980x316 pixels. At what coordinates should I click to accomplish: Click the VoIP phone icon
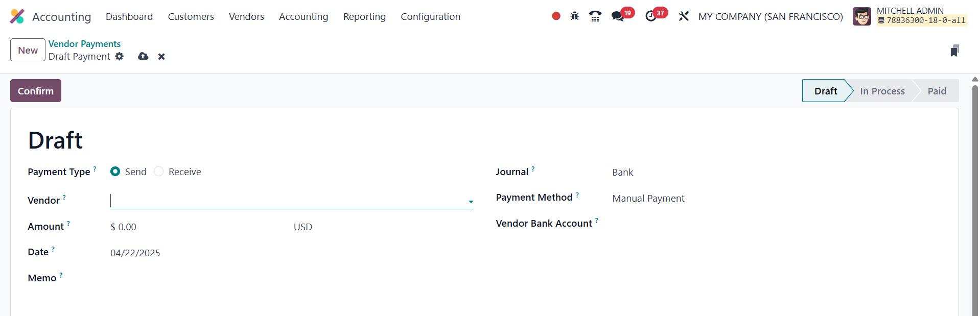click(x=595, y=16)
